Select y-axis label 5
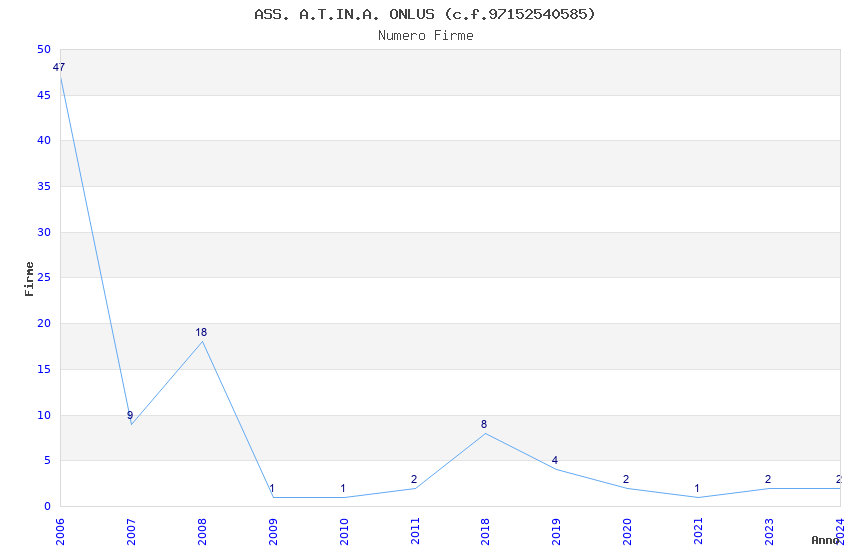The width and height of the screenshot is (850, 550). click(x=47, y=461)
